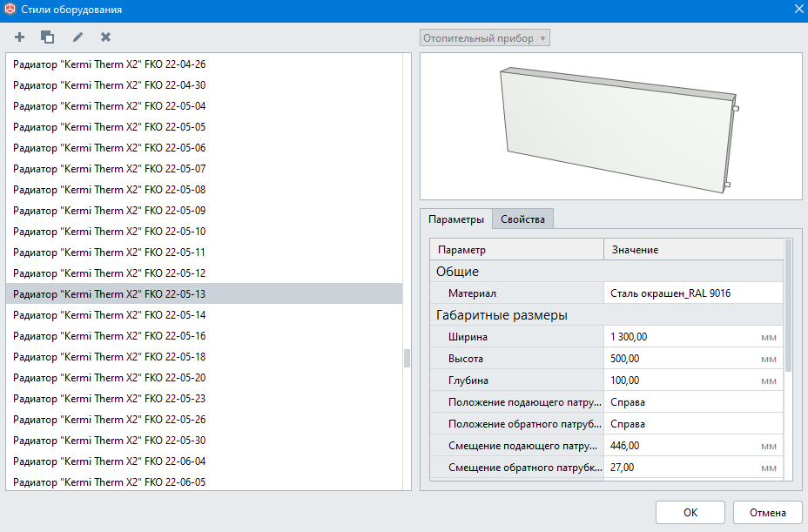
Task: Select highlighted radiator FKO 22-05-13
Action: 204,293
